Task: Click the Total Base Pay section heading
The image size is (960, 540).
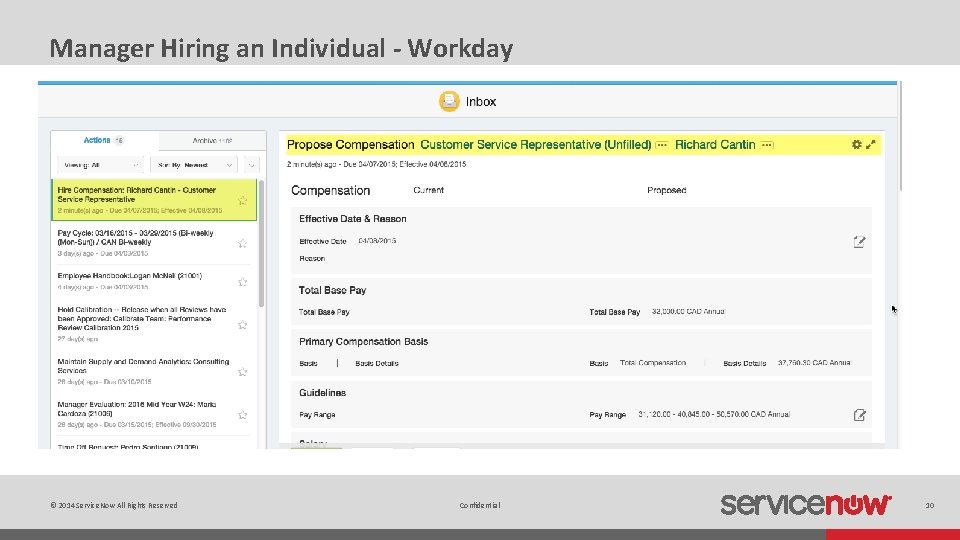Action: 332,290
